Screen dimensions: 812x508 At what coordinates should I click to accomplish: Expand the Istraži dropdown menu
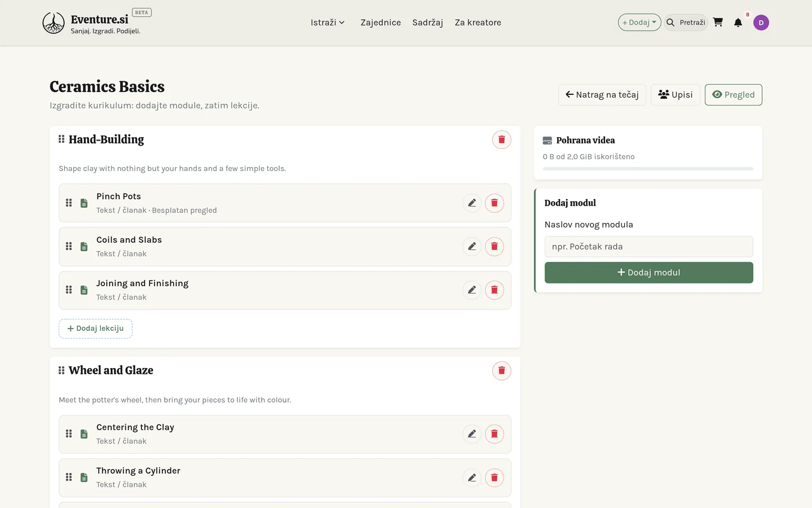click(x=328, y=23)
